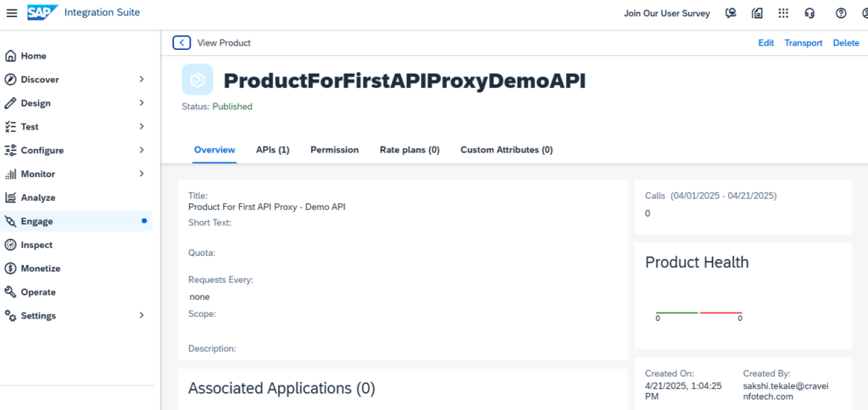
Task: Expand the Discover chevron
Action: 142,80
